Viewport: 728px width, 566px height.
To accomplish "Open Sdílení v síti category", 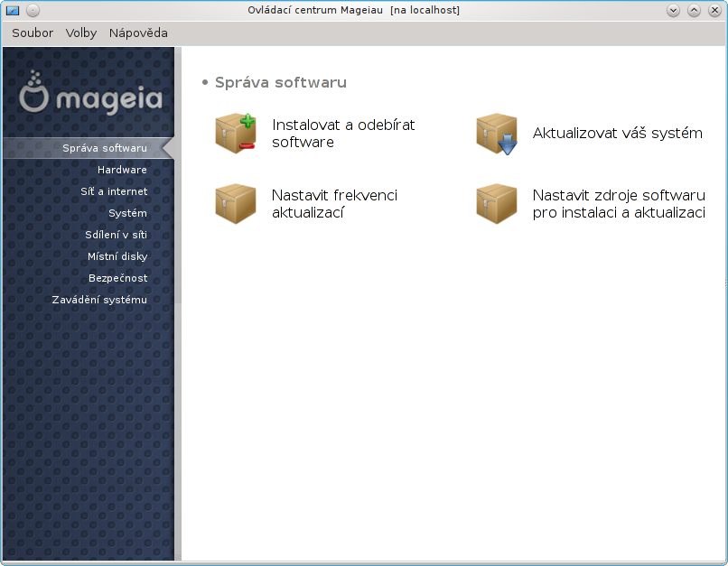I will pyautogui.click(x=117, y=235).
